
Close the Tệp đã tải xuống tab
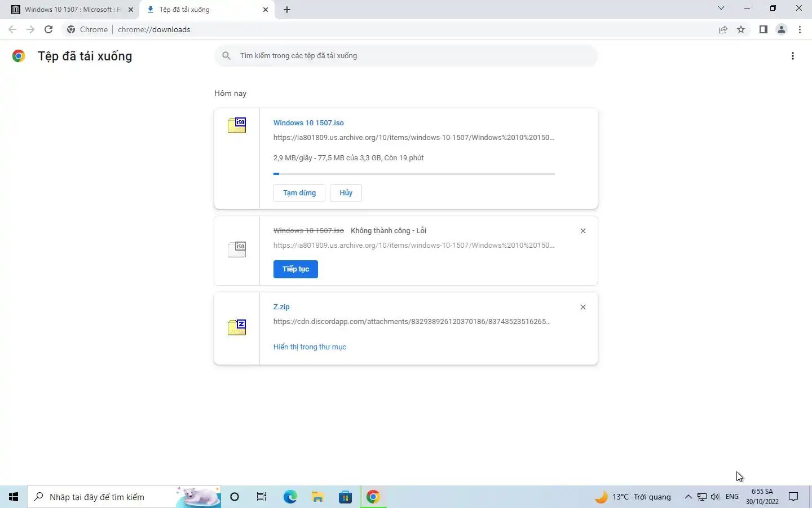(266, 10)
